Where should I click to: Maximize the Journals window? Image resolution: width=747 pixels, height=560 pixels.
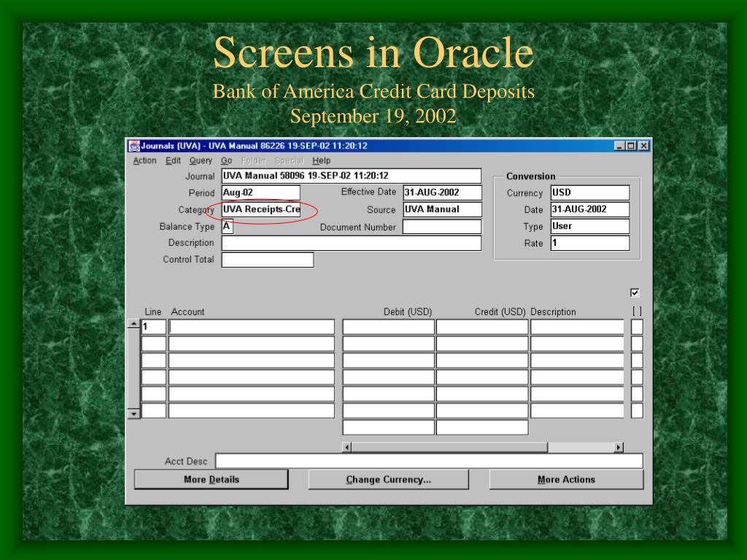[x=631, y=146]
